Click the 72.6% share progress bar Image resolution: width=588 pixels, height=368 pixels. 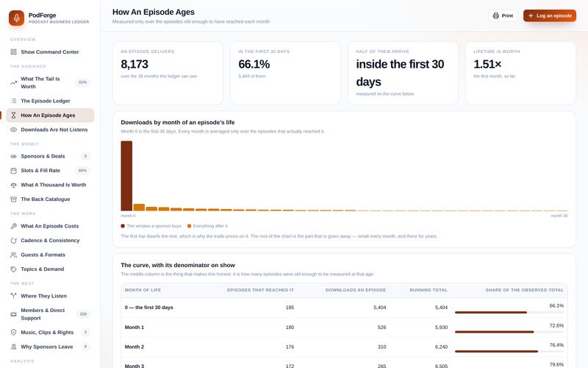pyautogui.click(x=509, y=332)
